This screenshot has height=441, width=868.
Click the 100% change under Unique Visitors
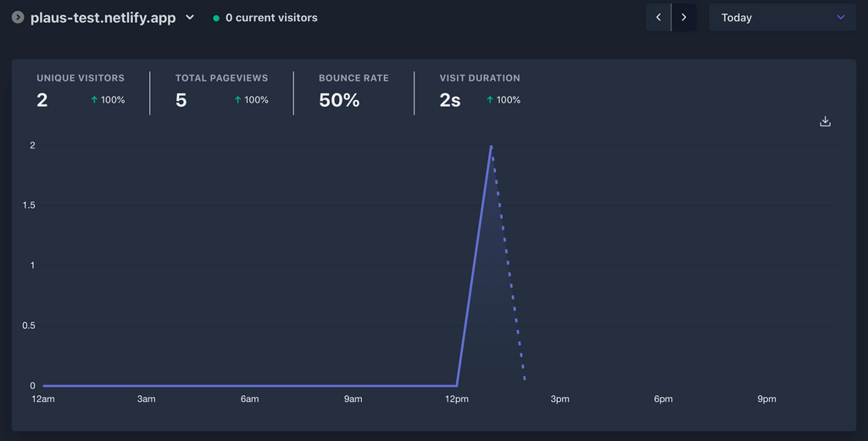(x=113, y=100)
